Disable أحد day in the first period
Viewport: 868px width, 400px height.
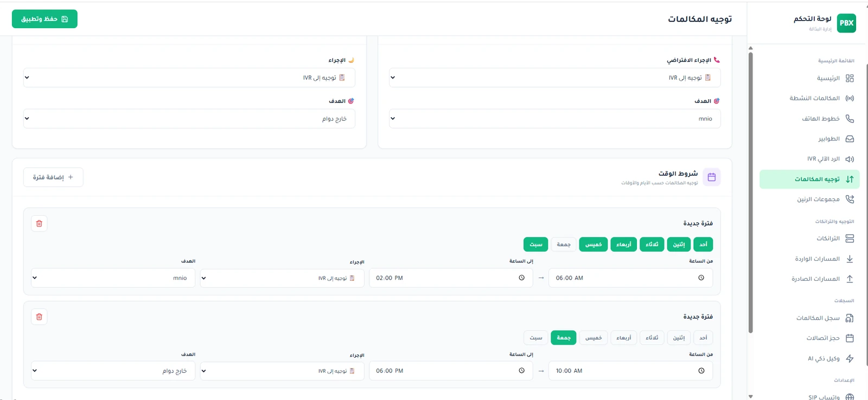tap(703, 244)
